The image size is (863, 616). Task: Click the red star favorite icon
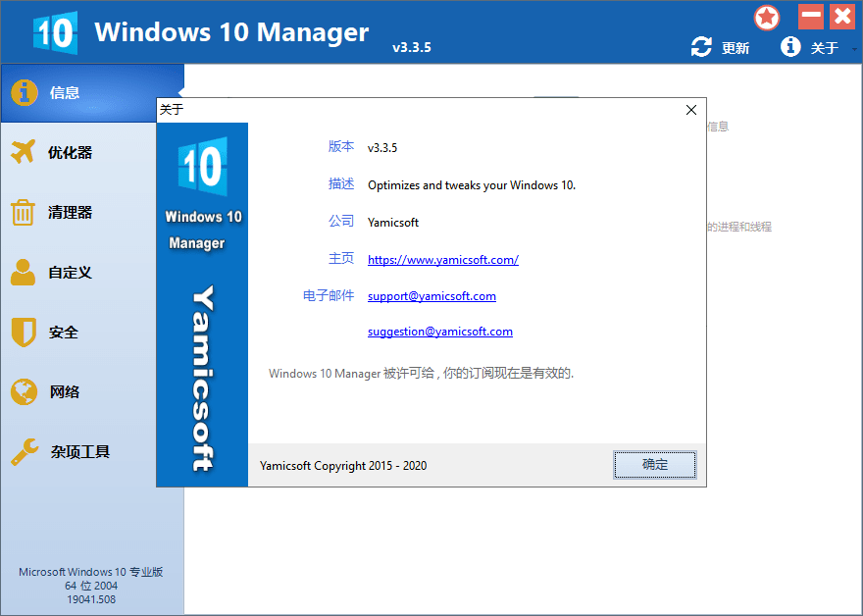[767, 18]
